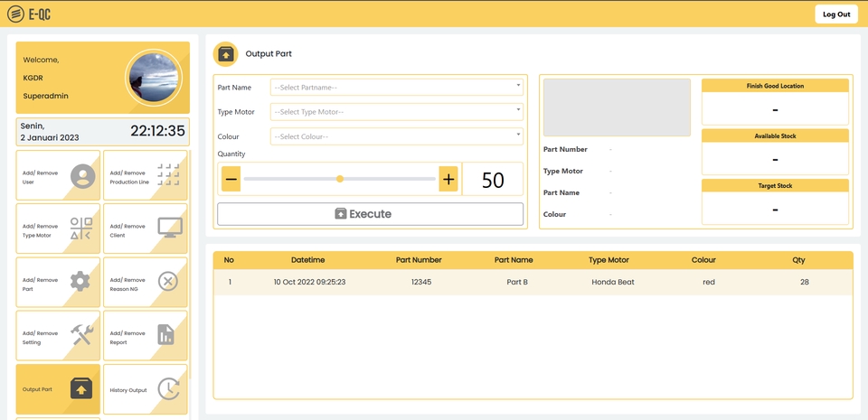Open the Colour dropdown
Viewport: 868px width, 420px height.
396,136
